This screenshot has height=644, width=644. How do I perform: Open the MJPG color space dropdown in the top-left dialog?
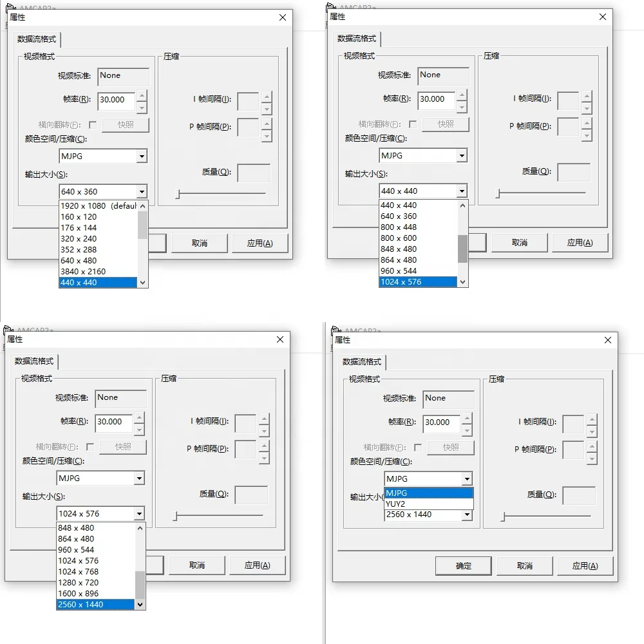pyautogui.click(x=142, y=156)
